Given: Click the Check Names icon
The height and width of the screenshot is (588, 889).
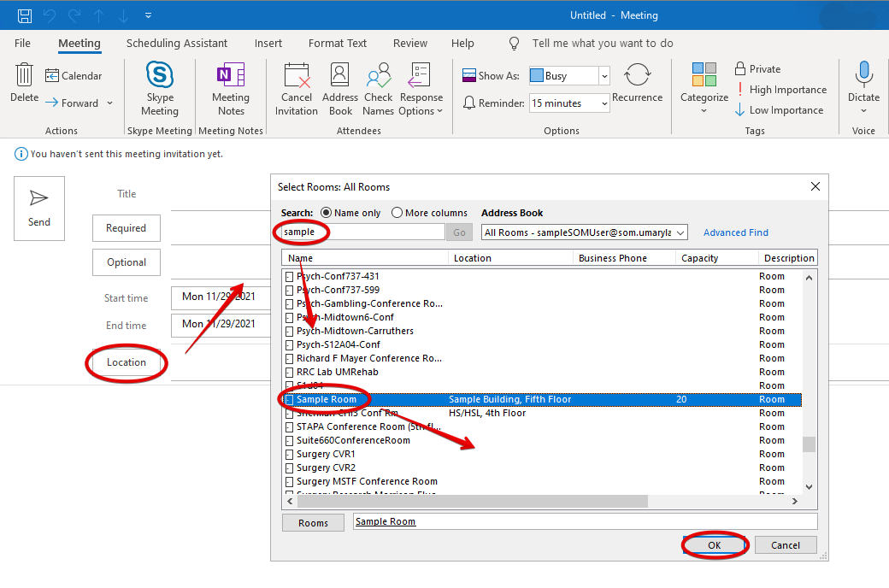Looking at the screenshot, I should (x=378, y=76).
